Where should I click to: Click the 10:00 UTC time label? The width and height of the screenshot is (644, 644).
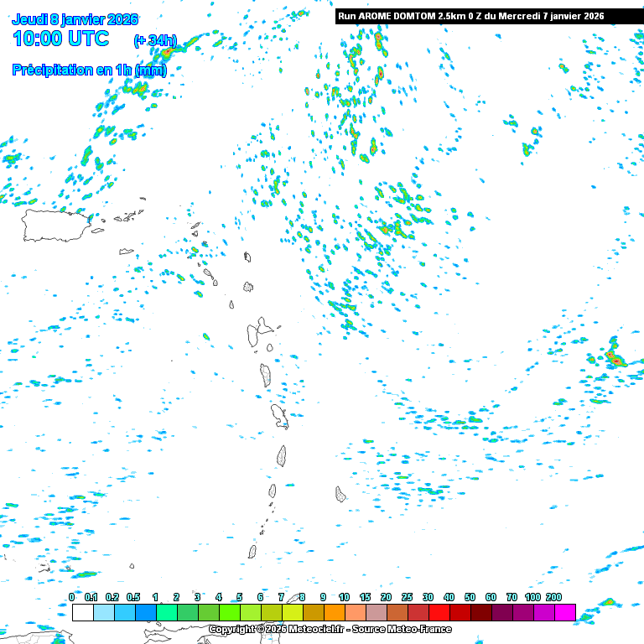[x=60, y=39]
